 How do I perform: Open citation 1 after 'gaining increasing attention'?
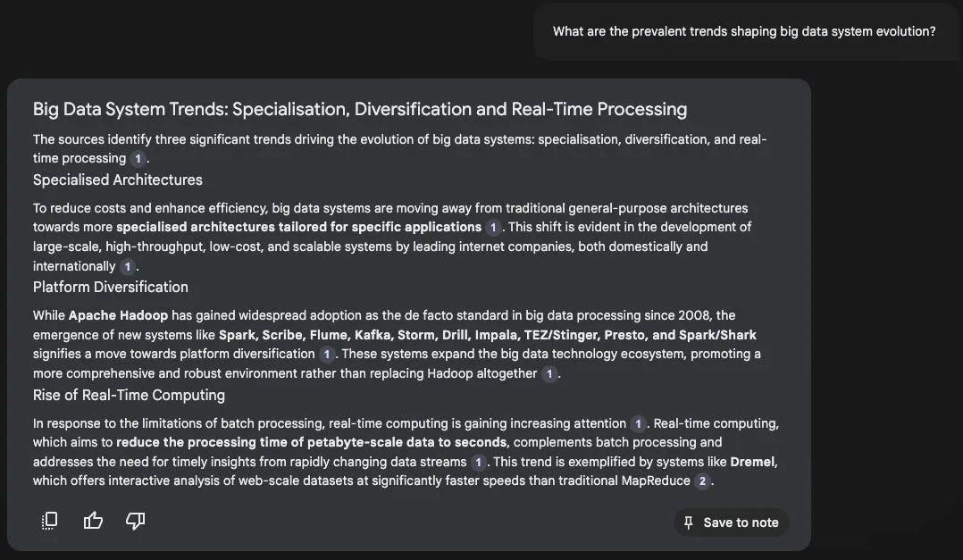click(638, 424)
